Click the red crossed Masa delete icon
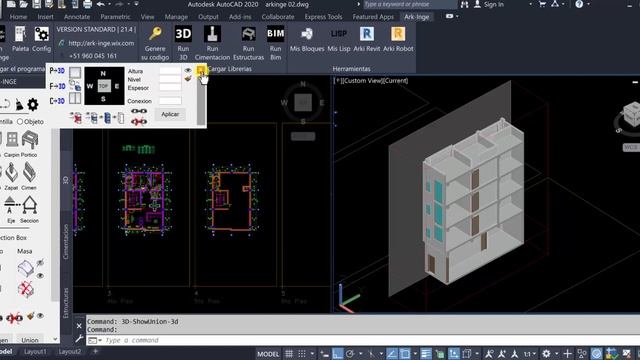The height and width of the screenshot is (360, 640). coord(26,289)
